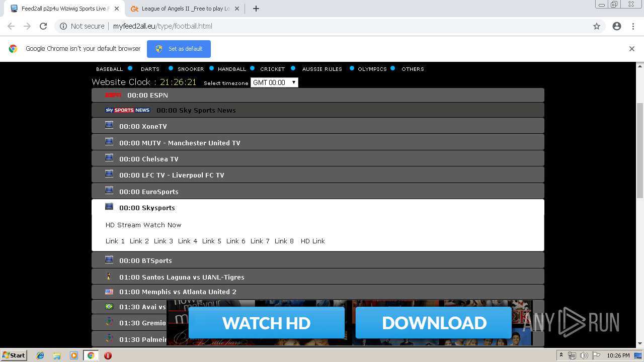Open a new tab with plus button
Image resolution: width=644 pixels, height=362 pixels.
[x=256, y=9]
